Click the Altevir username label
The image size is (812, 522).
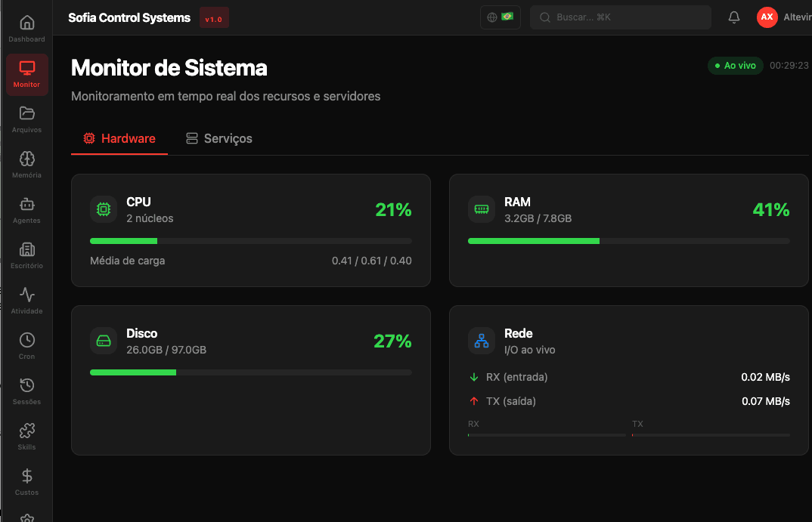[x=798, y=17]
